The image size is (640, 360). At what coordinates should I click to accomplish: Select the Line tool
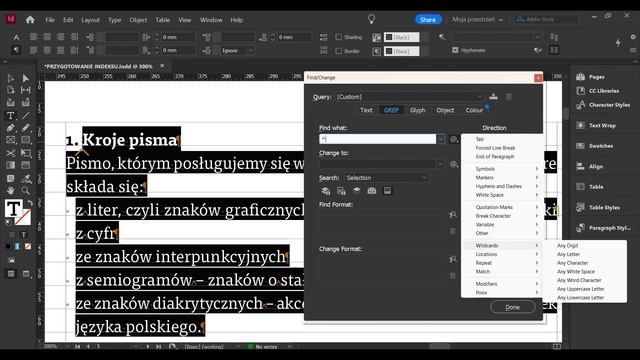[25, 116]
